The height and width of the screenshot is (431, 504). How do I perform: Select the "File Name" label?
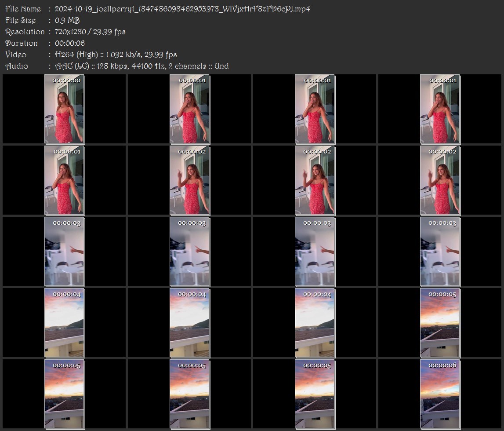coord(23,9)
